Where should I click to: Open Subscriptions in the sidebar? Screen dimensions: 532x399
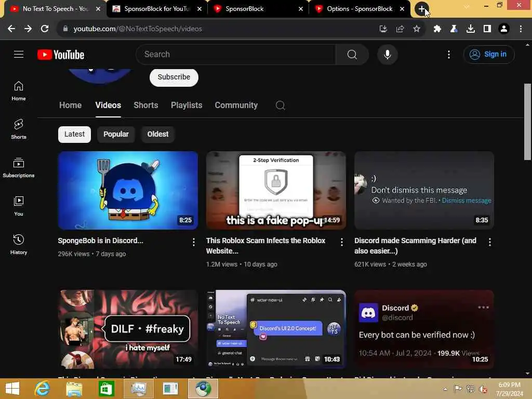point(19,168)
